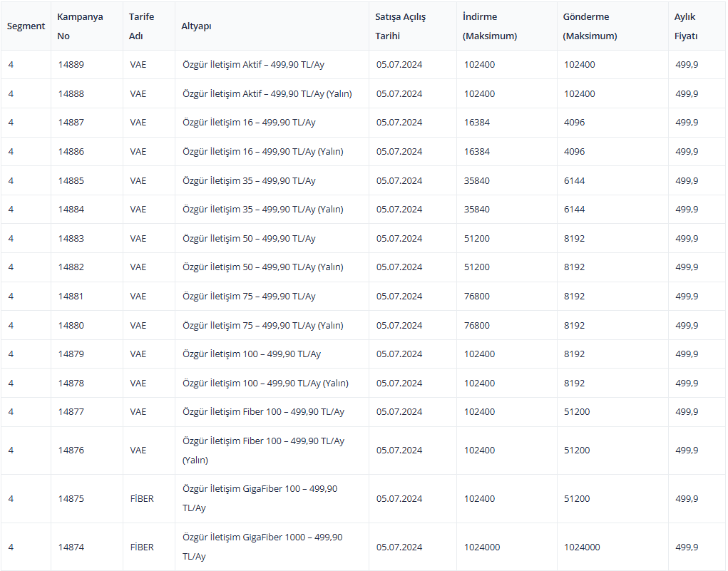The image size is (728, 571).
Task: Click 'Özgür İletişim Aktif – 499,90 TL/Ay' without Yalın
Action: (254, 65)
